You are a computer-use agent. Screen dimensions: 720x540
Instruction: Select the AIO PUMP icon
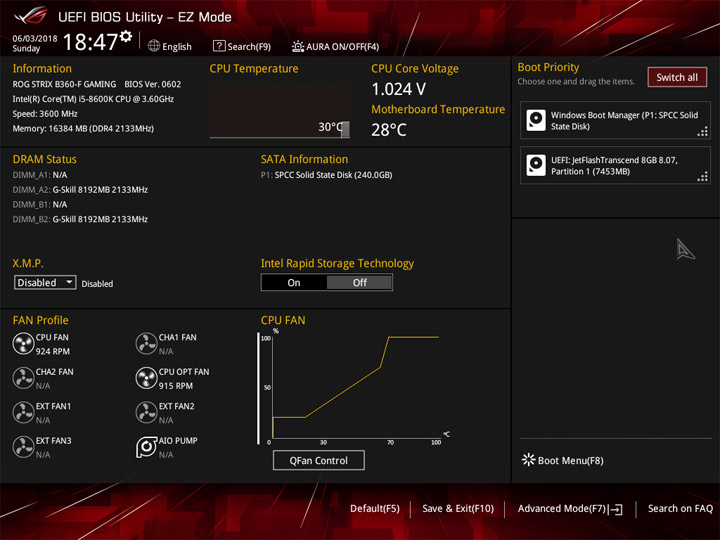pos(146,447)
